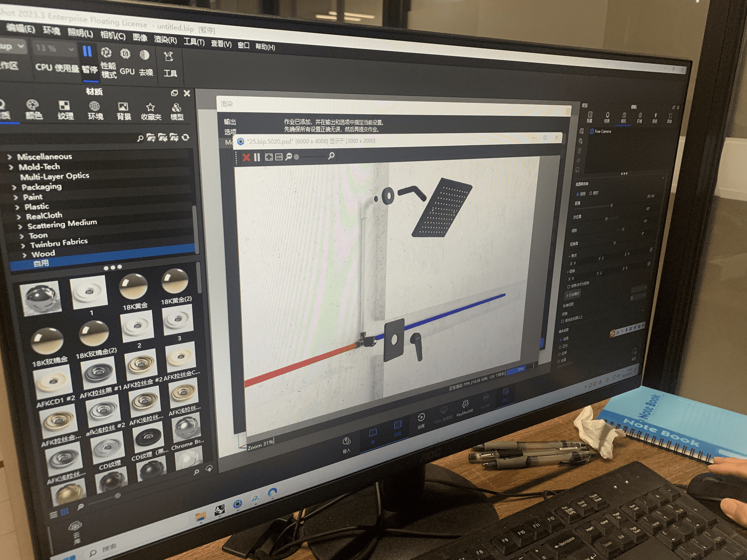Open the Lighting (照明) menu
Screen dimensions: 747x560
point(80,33)
